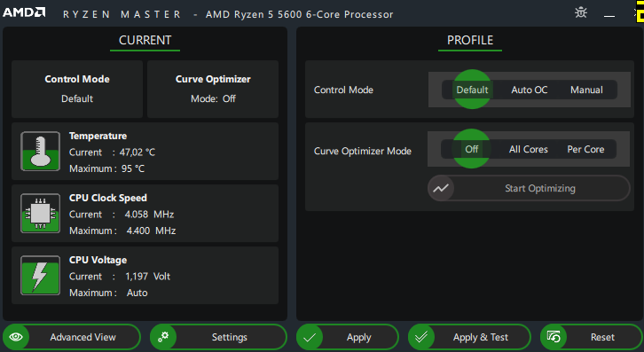
Task: Click the eye icon on Advanced View
Action: pos(16,337)
